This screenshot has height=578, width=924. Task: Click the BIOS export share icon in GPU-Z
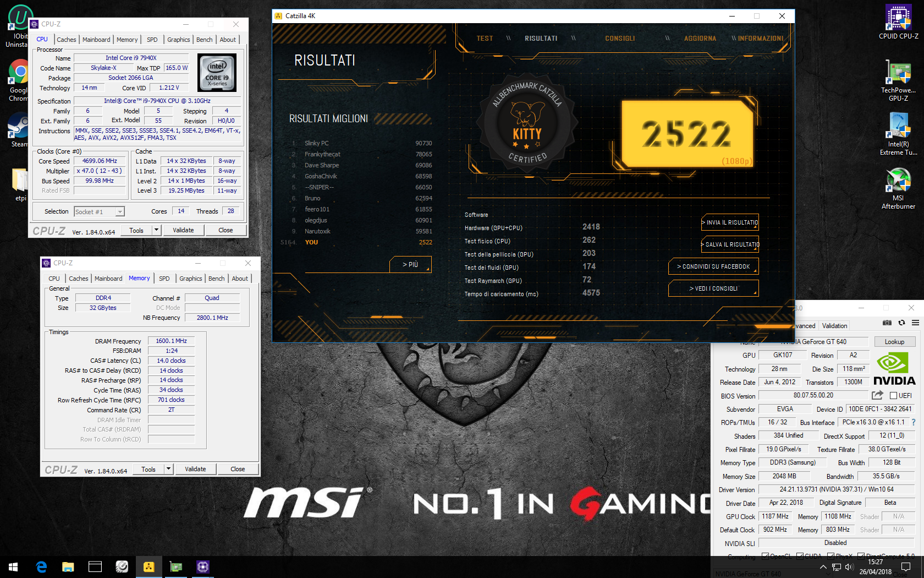pyautogui.click(x=877, y=395)
